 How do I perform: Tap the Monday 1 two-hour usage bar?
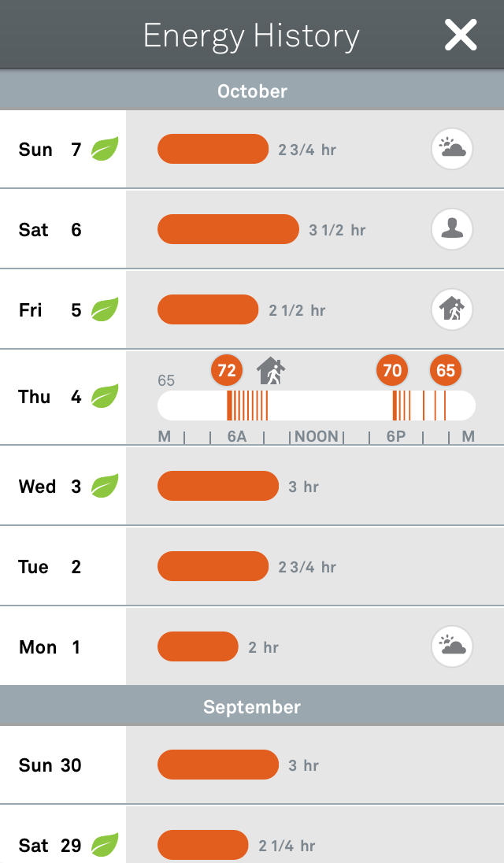[198, 646]
